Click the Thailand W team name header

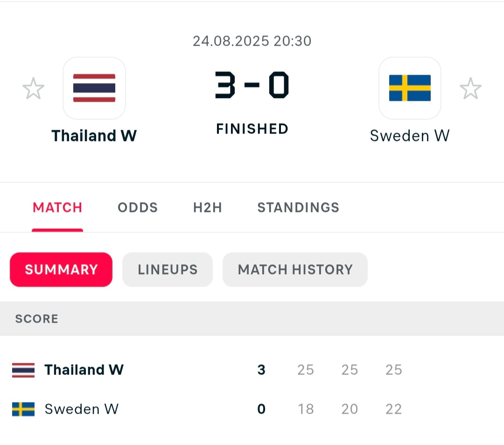(x=94, y=136)
